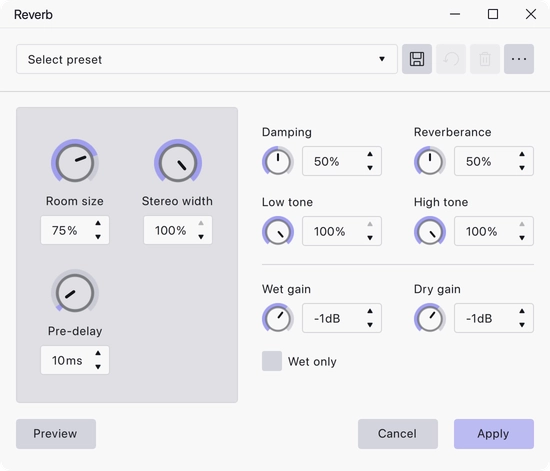The image size is (550, 471).
Task: Click the Pre-delay 10ms value field
Action: pos(75,360)
